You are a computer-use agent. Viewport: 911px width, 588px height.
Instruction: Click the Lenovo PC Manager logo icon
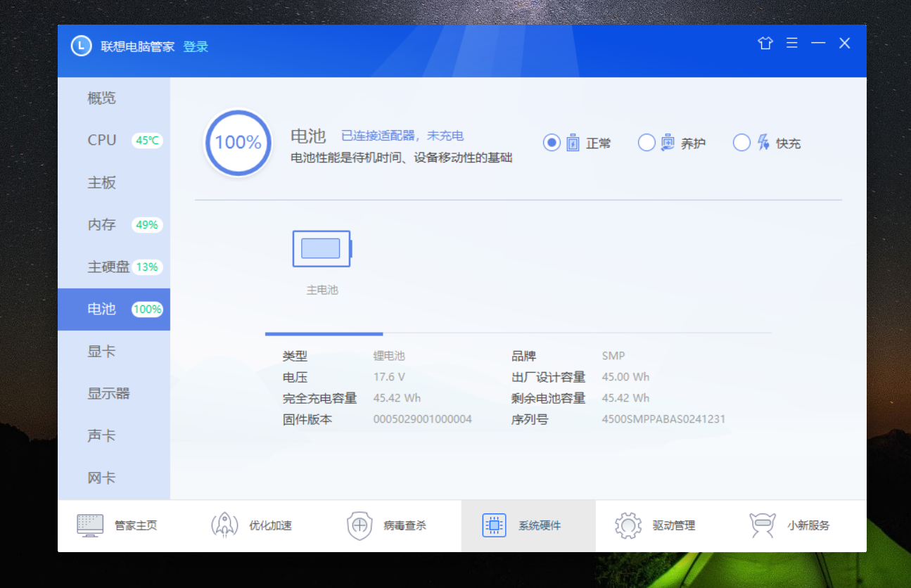[82, 46]
